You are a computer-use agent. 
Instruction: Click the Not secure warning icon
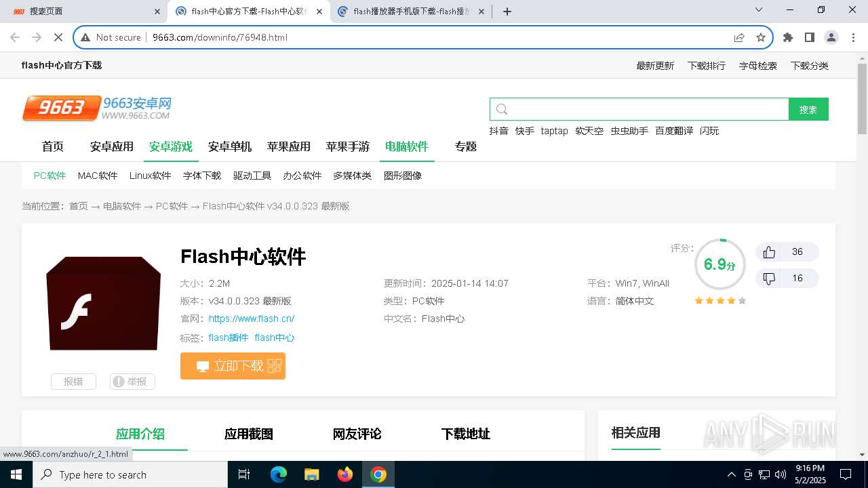click(x=85, y=37)
